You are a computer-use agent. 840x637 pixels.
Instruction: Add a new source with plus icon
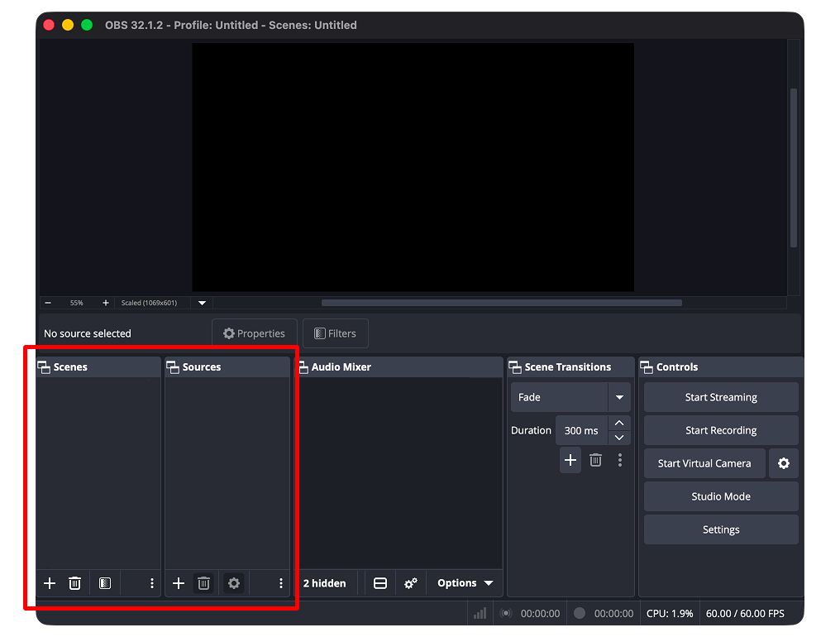[179, 583]
